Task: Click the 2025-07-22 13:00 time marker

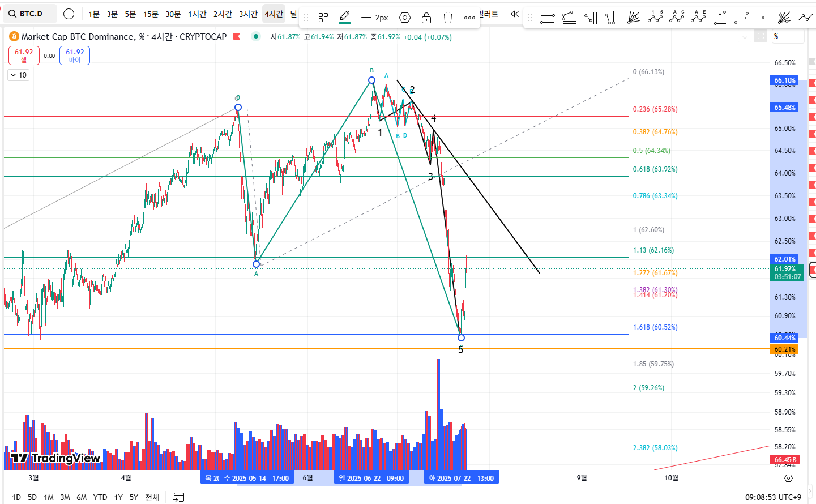Action: pyautogui.click(x=461, y=478)
